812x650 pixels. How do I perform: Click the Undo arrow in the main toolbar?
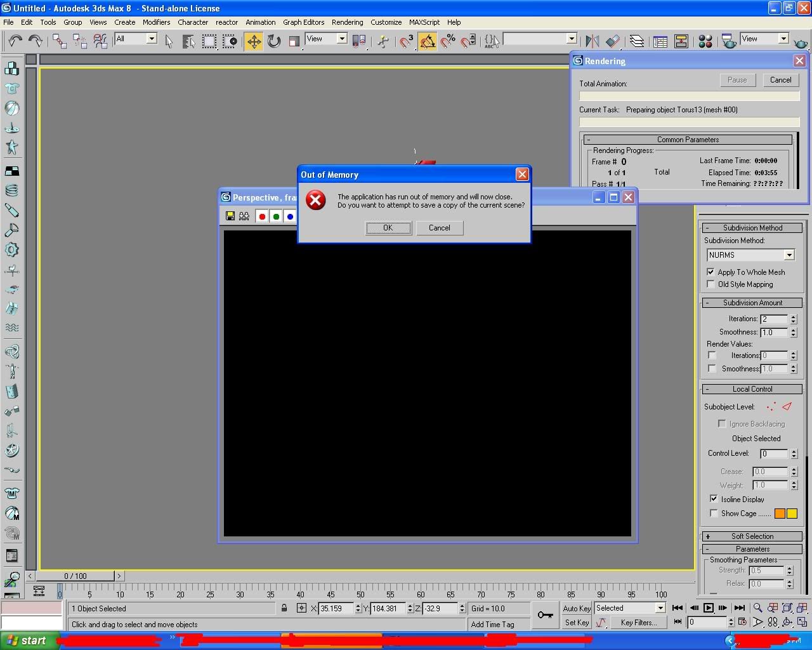[x=15, y=41]
